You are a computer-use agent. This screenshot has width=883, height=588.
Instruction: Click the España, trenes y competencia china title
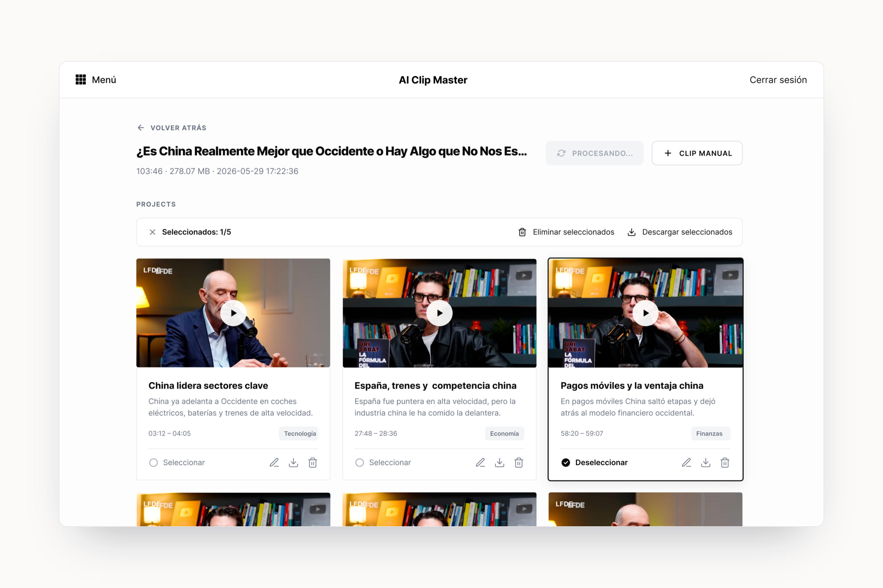435,386
